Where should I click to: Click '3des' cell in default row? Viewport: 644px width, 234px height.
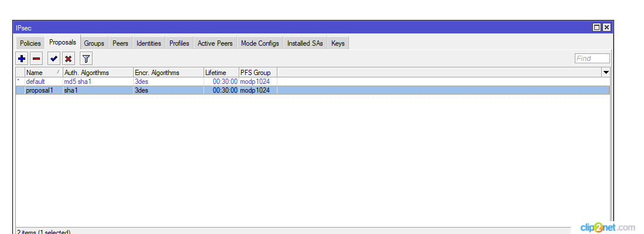pos(141,82)
